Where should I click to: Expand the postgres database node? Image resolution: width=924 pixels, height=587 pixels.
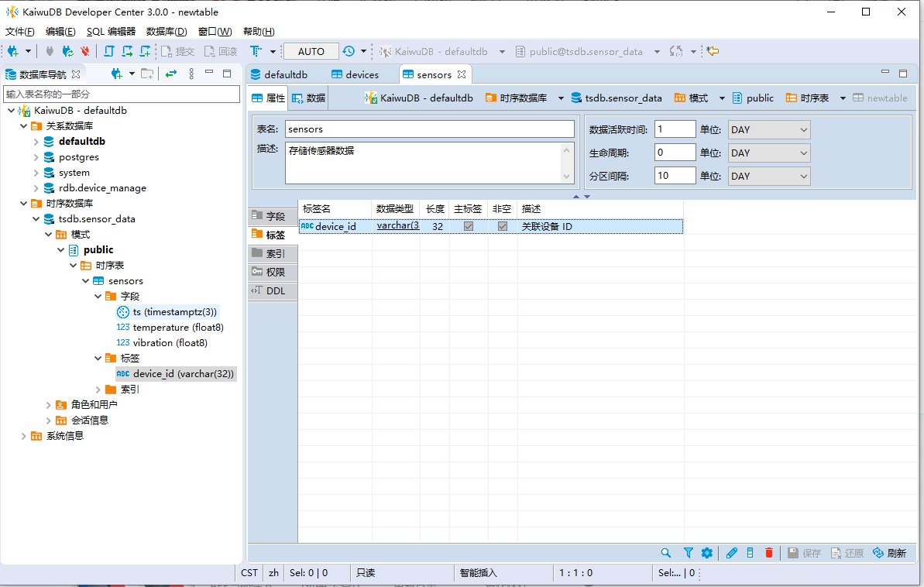pos(36,157)
